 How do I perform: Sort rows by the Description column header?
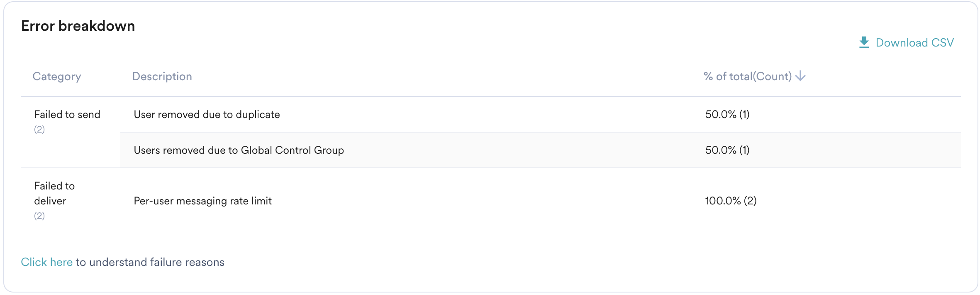click(x=162, y=76)
